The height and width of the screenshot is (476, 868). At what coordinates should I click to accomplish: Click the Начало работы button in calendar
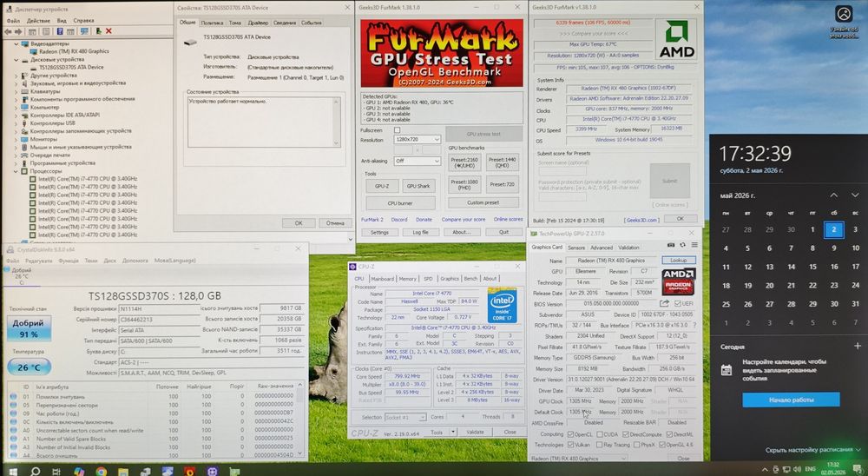point(791,400)
